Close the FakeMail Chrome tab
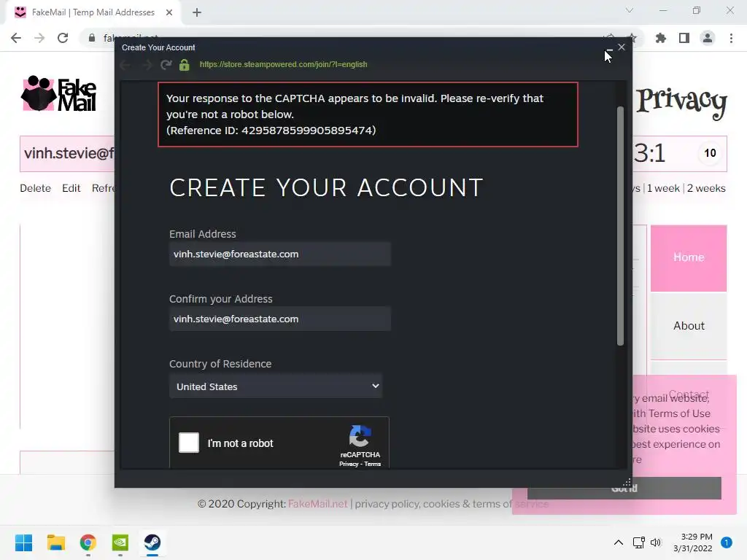Image resolution: width=747 pixels, height=560 pixels. click(169, 12)
